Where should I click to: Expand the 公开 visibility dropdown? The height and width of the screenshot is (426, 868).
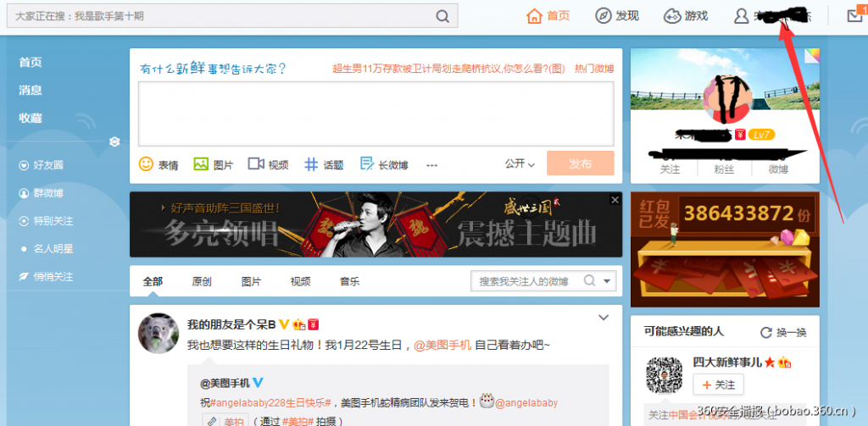point(520,163)
